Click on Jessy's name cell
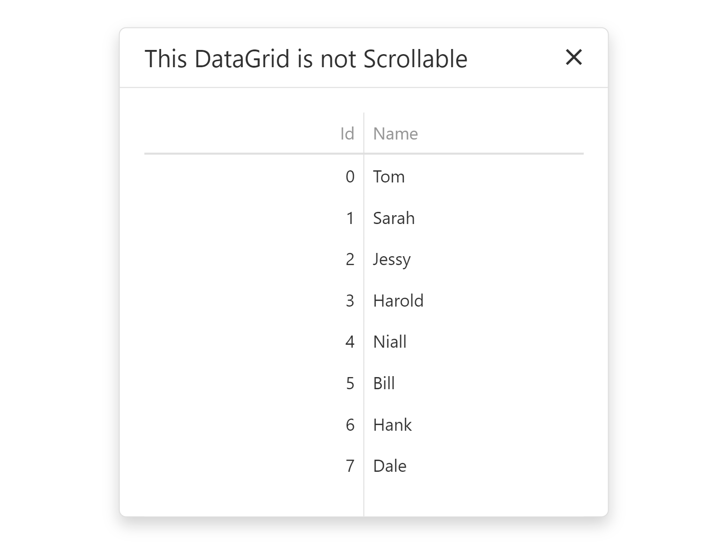Screen dimensions: 728x560 [392, 259]
